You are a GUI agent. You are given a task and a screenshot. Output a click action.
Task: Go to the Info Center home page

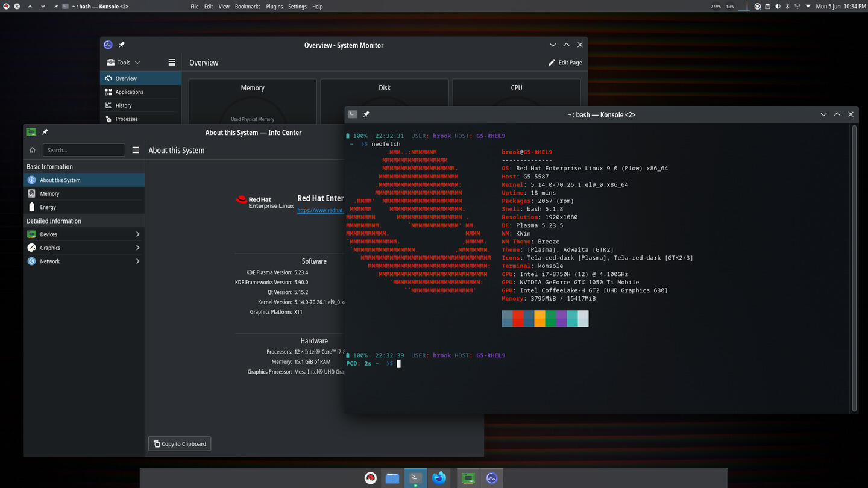point(33,150)
